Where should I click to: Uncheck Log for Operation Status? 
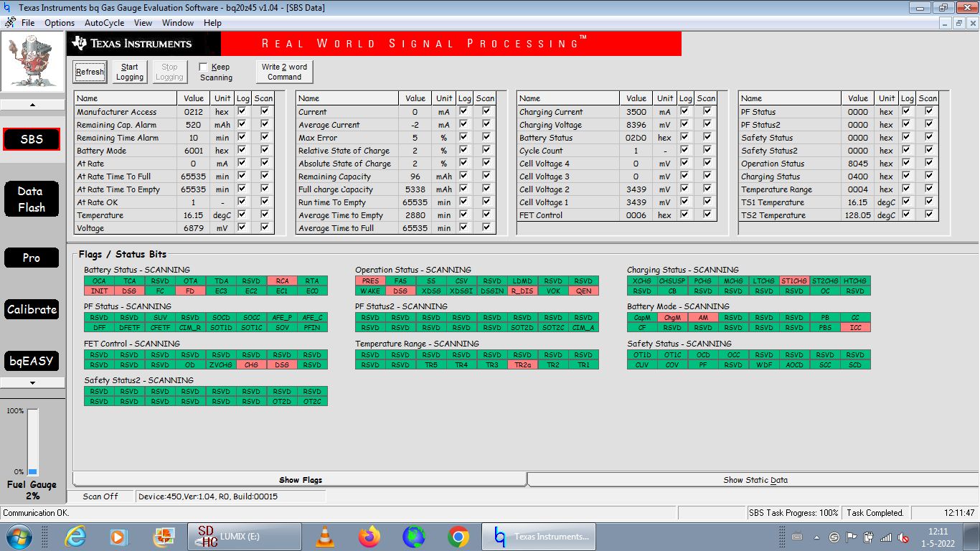[x=907, y=163]
